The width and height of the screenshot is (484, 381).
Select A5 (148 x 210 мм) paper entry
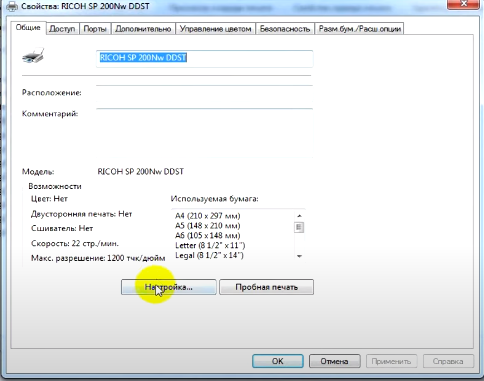[208, 226]
